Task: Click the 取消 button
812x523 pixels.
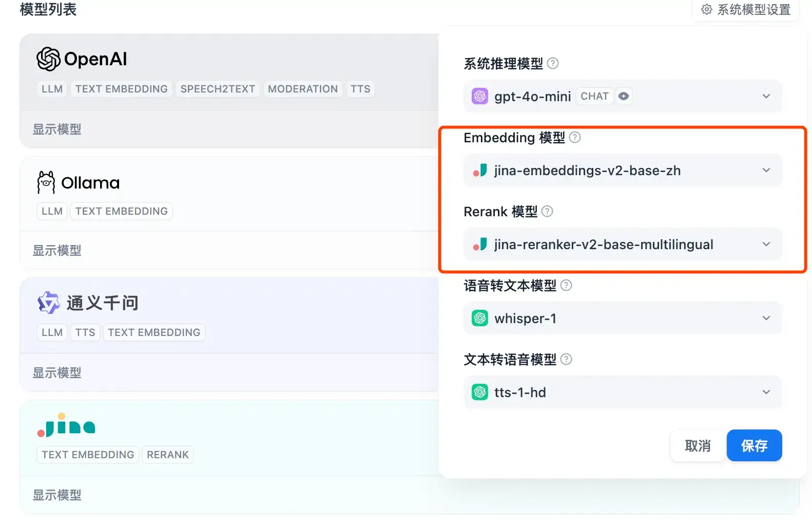Action: point(698,445)
